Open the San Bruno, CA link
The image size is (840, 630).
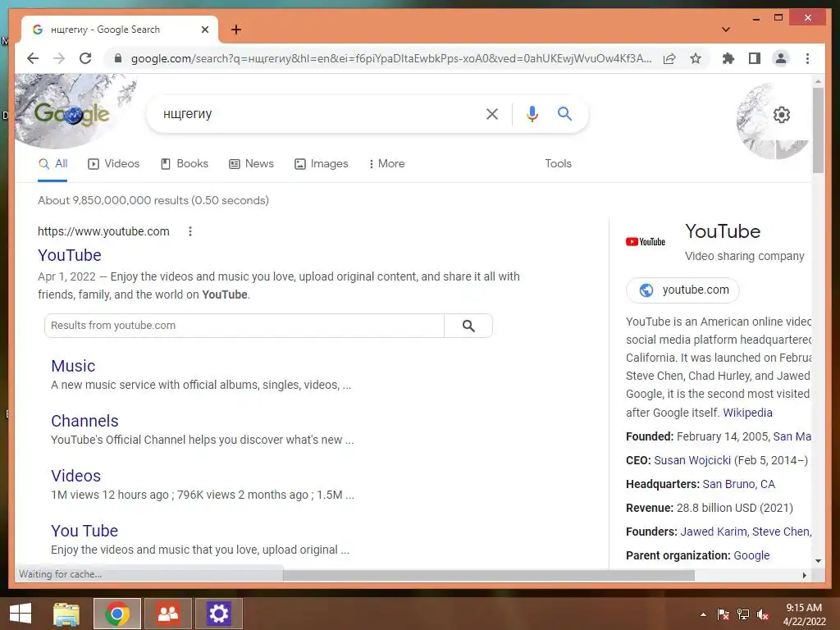pyautogui.click(x=739, y=484)
